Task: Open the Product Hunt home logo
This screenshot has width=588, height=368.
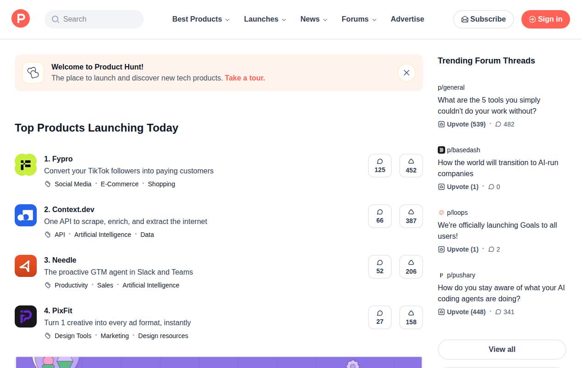Action: [x=21, y=18]
